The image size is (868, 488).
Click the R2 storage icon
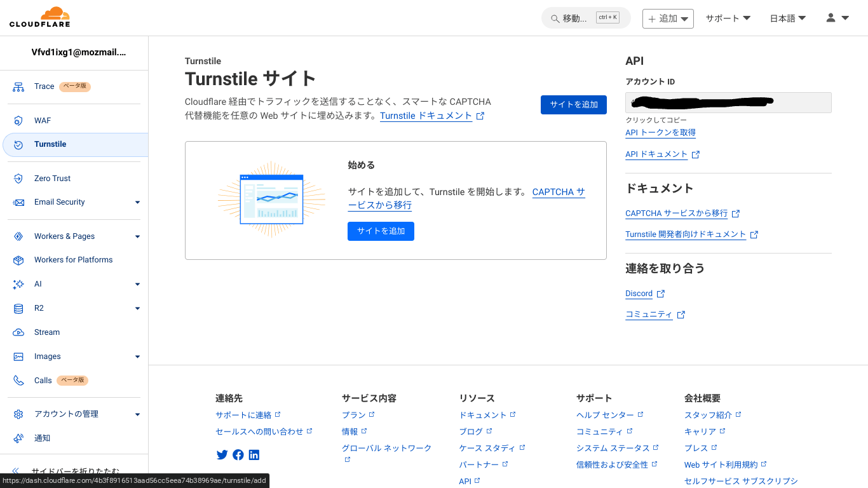[18, 308]
